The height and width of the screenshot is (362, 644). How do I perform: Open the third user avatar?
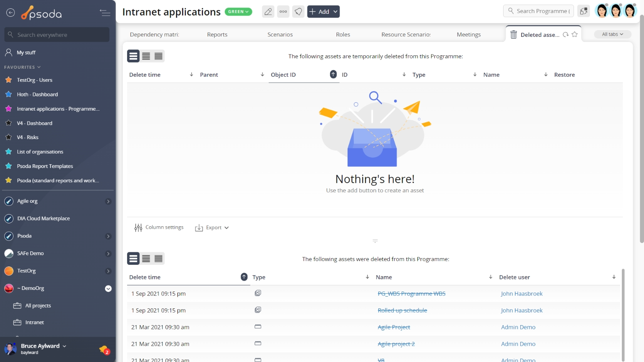pyautogui.click(x=630, y=11)
